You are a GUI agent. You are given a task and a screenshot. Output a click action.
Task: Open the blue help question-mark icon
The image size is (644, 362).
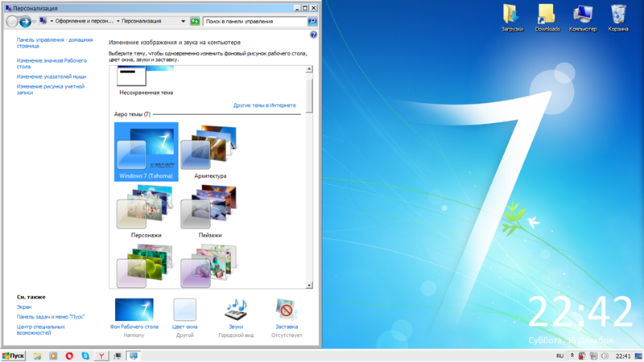tap(313, 35)
